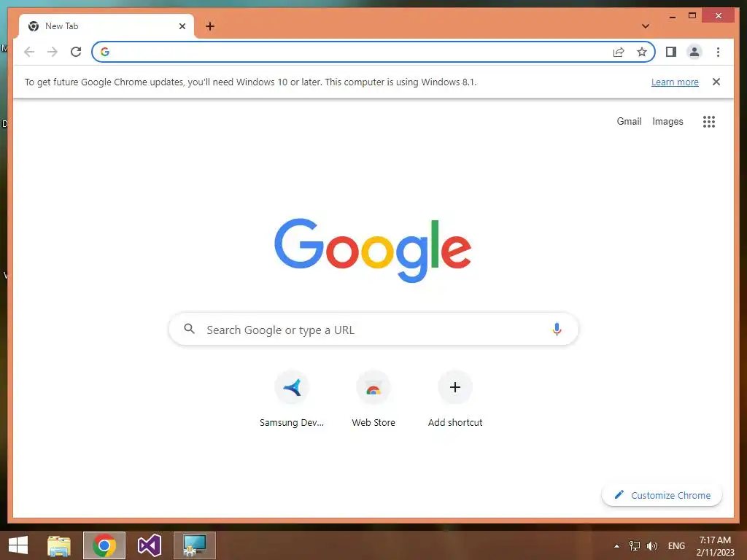Open the Chrome three-dot menu
The image size is (747, 560).
(718, 52)
